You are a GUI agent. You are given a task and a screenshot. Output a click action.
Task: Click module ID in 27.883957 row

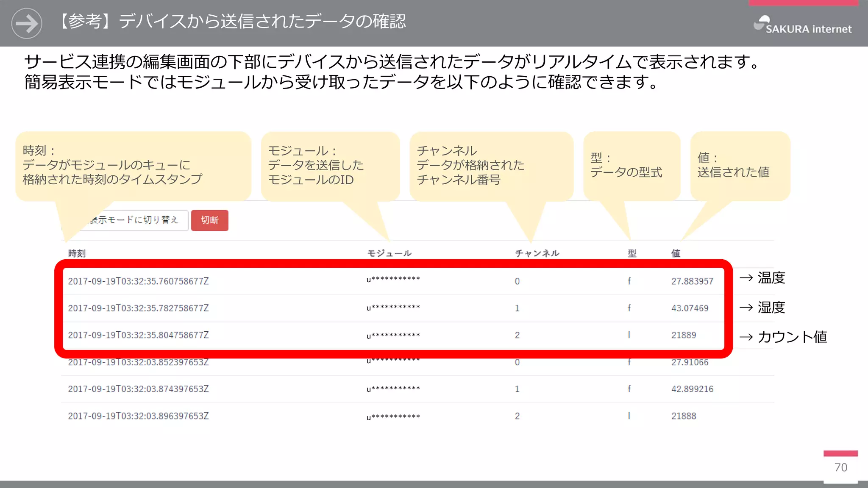click(393, 280)
